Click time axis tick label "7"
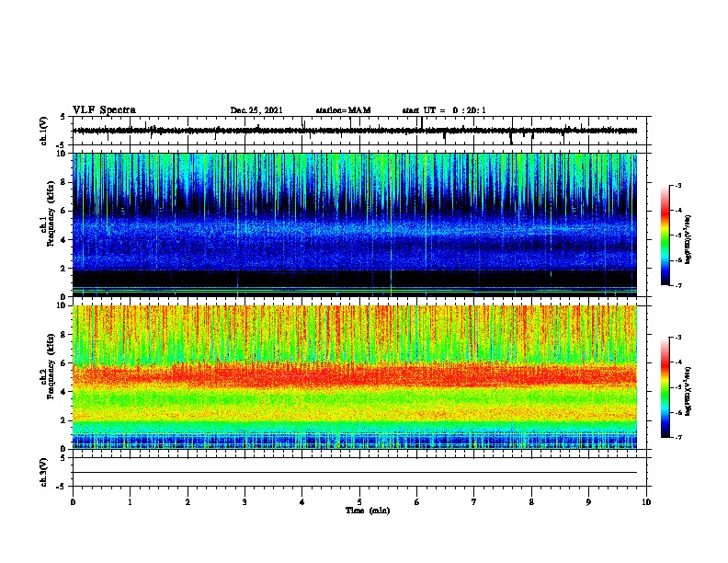Viewport: 728px width, 563px height. tap(474, 501)
